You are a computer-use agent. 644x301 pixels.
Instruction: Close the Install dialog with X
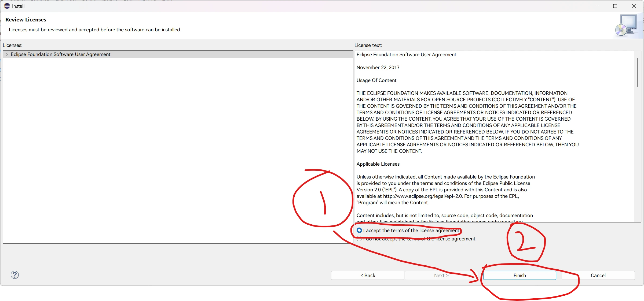coord(634,6)
